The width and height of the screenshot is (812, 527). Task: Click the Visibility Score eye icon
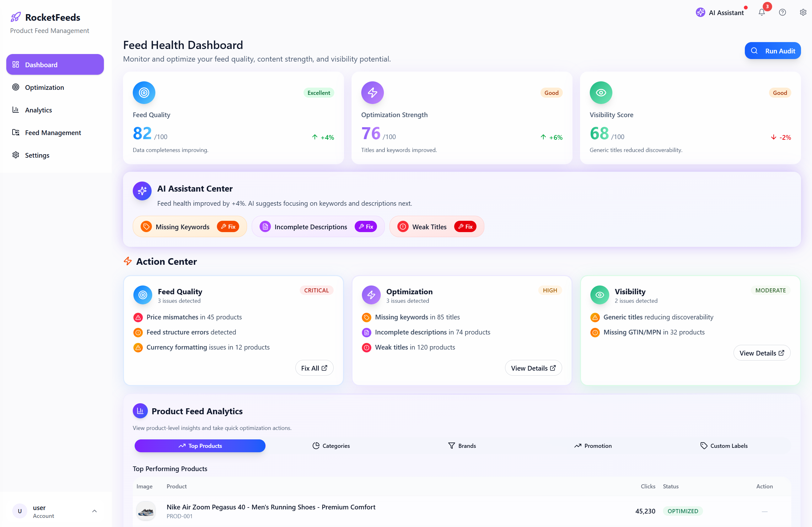[x=600, y=93]
